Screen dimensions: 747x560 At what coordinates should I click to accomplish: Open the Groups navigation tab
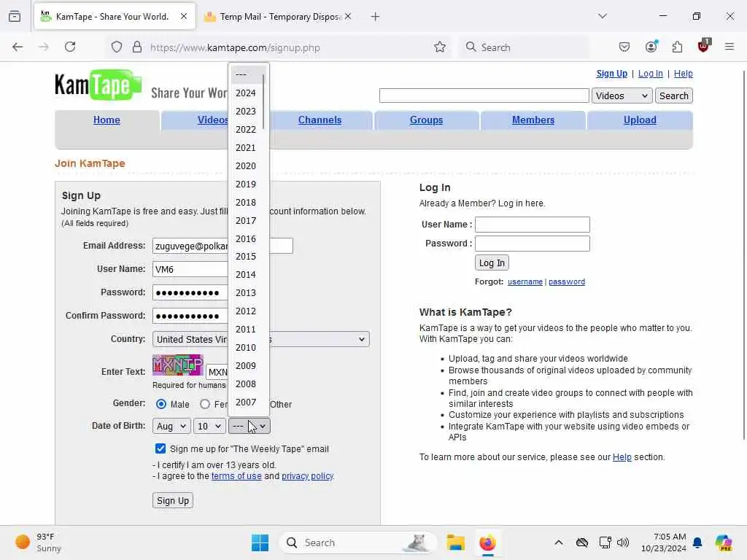pyautogui.click(x=426, y=120)
